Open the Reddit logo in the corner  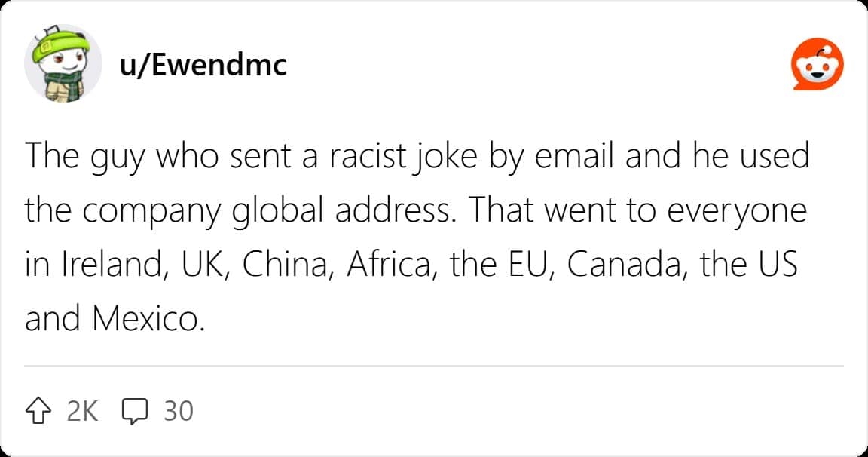[816, 66]
